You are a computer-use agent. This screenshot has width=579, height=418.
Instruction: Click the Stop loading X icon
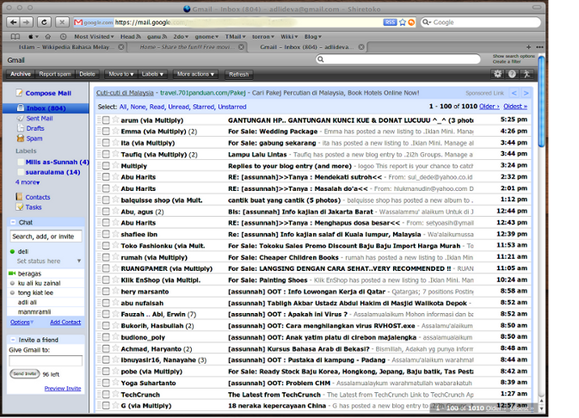pyautogui.click(x=62, y=23)
